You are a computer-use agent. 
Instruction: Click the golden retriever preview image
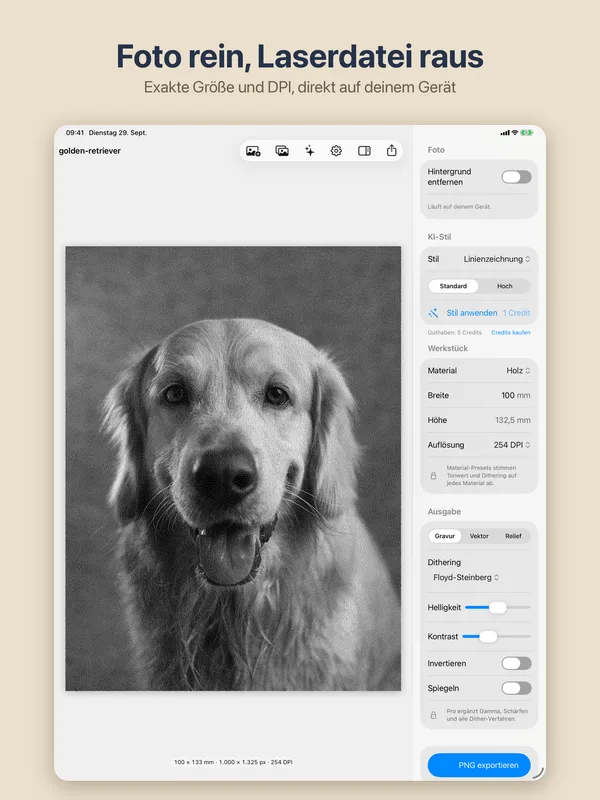(233, 468)
